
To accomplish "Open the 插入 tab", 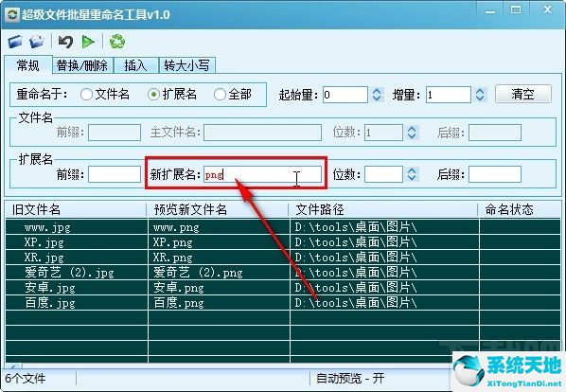I will [x=135, y=65].
